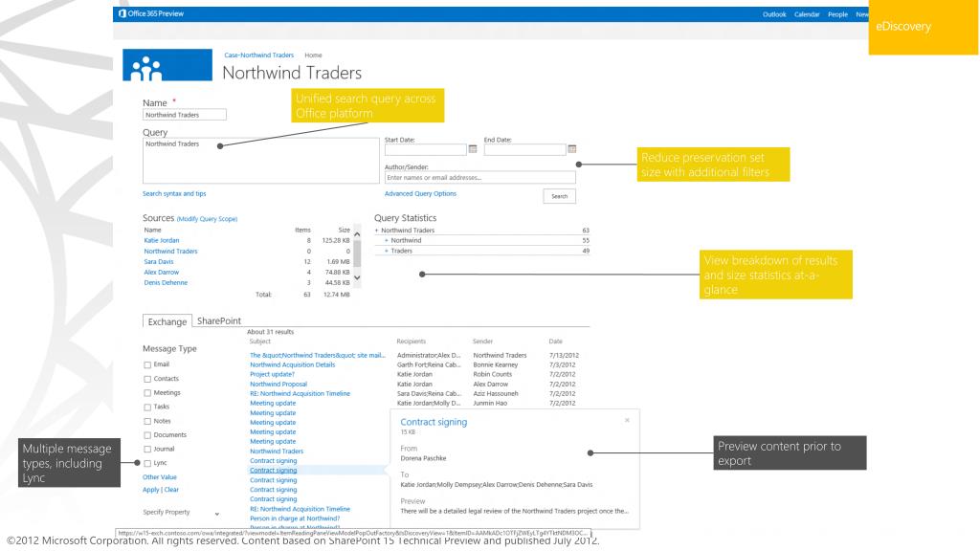
Task: Click the Search button
Action: pos(559,196)
